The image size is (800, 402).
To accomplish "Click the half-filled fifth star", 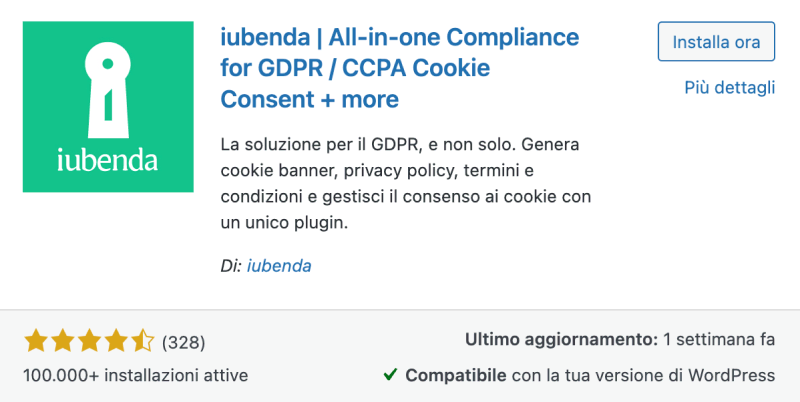I will click(x=143, y=342).
